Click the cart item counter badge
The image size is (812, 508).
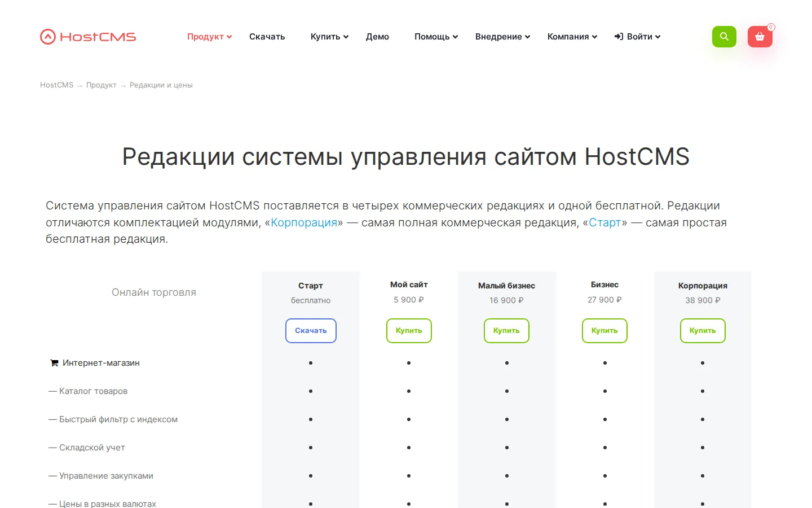click(x=771, y=27)
